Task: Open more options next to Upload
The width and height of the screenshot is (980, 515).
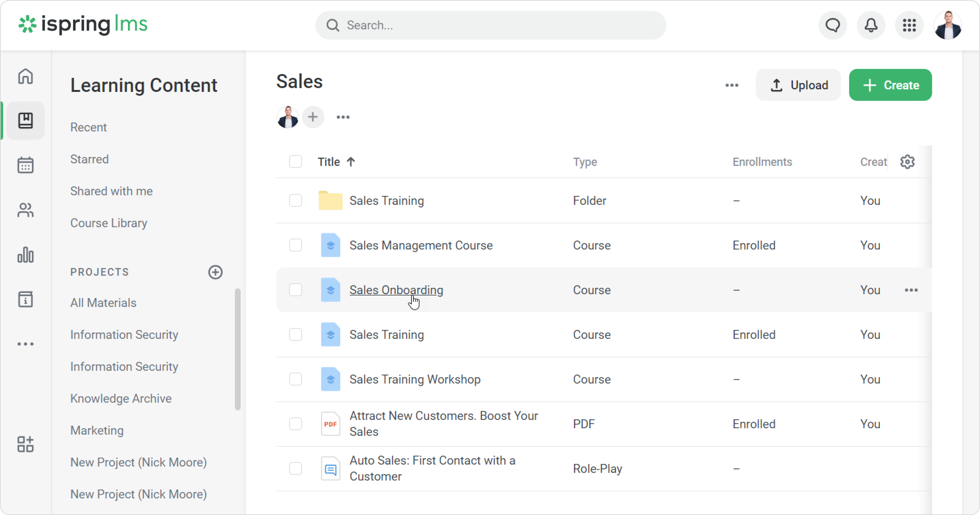Action: pyautogui.click(x=732, y=85)
